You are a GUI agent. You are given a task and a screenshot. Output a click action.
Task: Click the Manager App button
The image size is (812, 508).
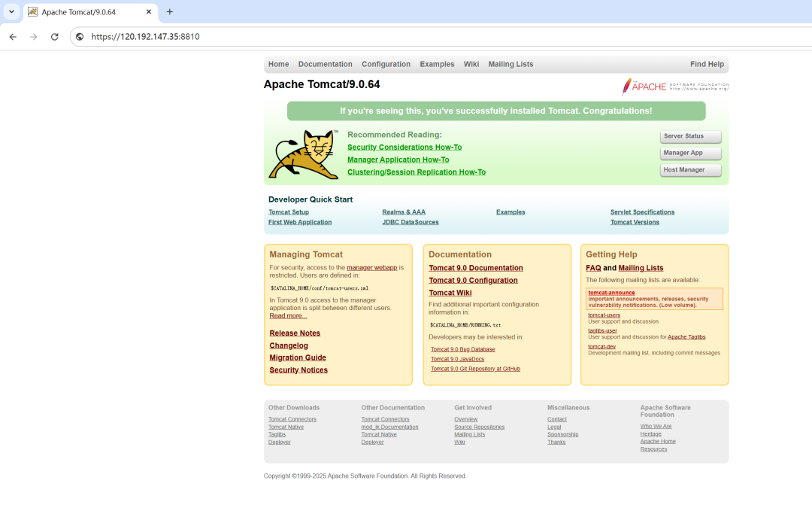(x=690, y=153)
